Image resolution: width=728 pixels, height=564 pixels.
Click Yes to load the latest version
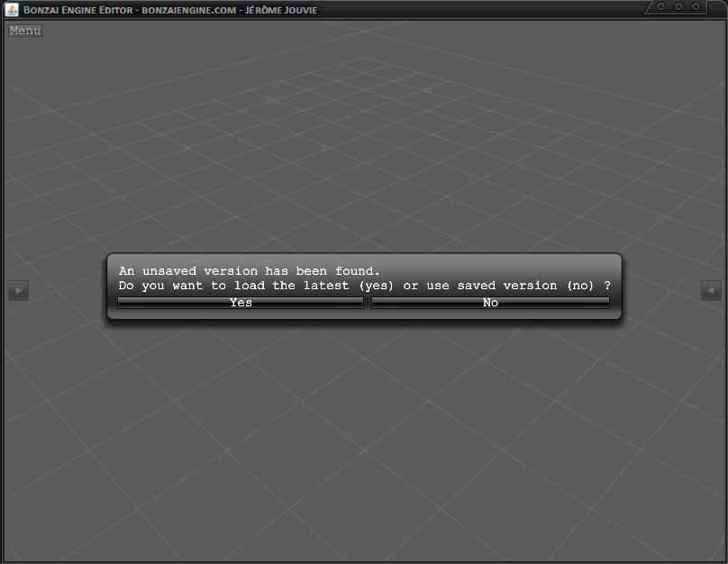[241, 303]
